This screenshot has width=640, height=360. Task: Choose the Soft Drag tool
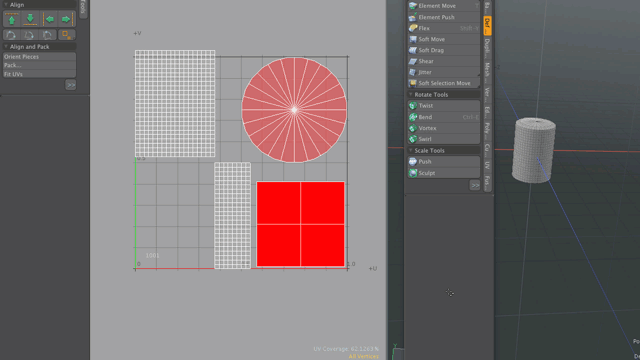tap(443, 50)
